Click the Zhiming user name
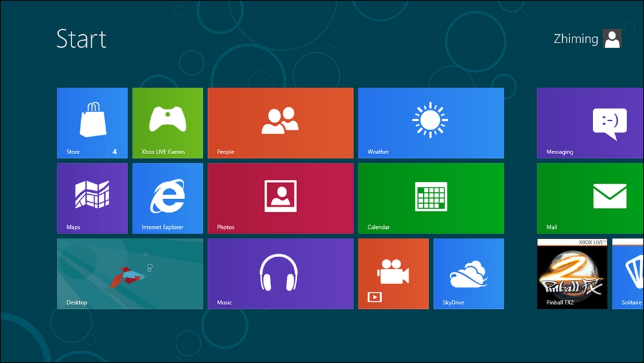644x363 pixels. [576, 39]
